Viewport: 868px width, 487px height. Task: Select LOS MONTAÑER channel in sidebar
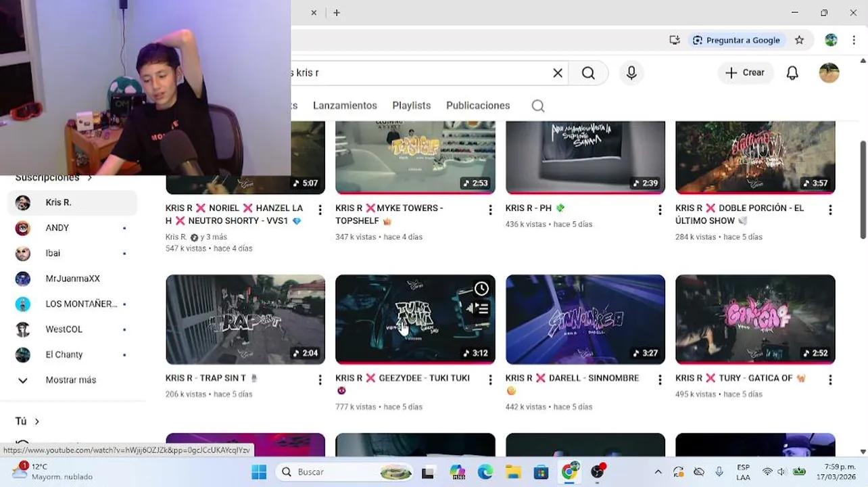click(72, 304)
